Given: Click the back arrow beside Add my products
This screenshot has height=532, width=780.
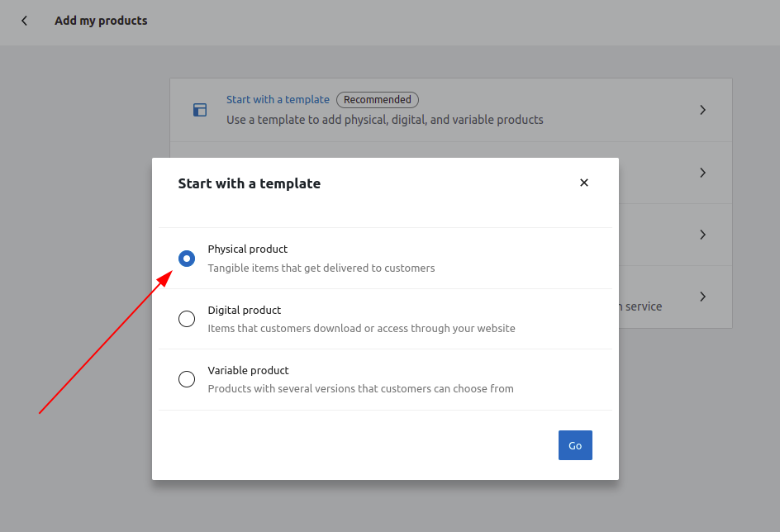Looking at the screenshot, I should click(x=25, y=21).
